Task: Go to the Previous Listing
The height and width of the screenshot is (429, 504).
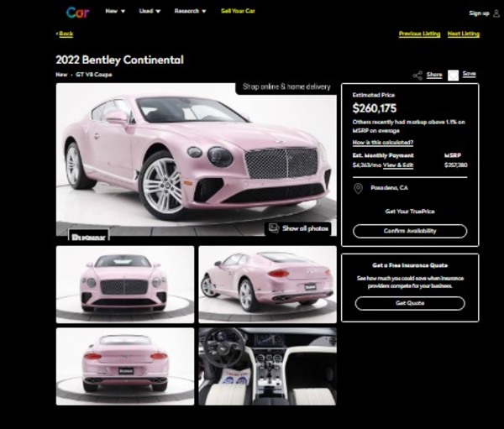Action: click(x=418, y=34)
